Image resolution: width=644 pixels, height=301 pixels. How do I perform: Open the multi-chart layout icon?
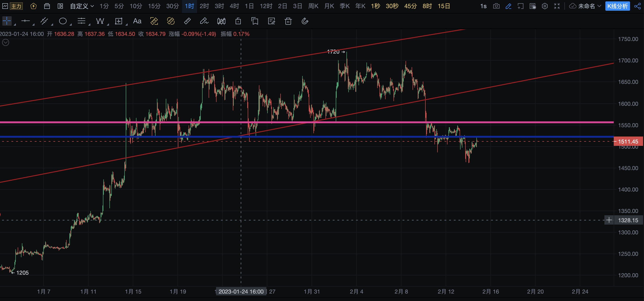(x=60, y=6)
